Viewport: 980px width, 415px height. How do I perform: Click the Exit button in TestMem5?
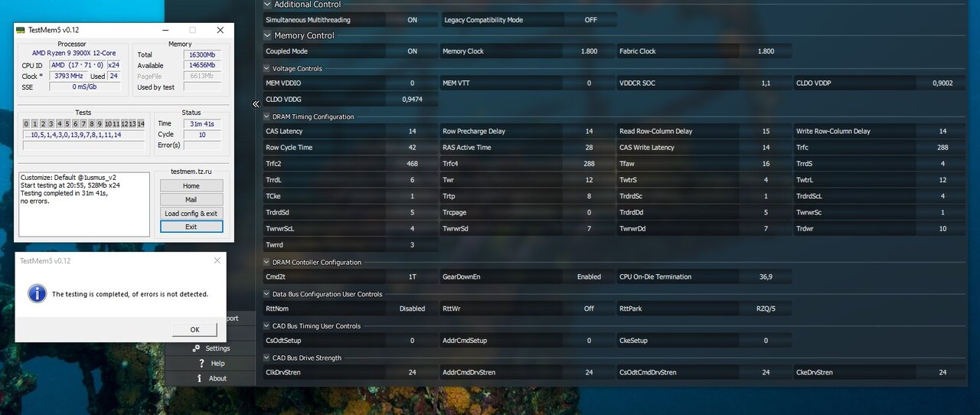[x=191, y=227]
